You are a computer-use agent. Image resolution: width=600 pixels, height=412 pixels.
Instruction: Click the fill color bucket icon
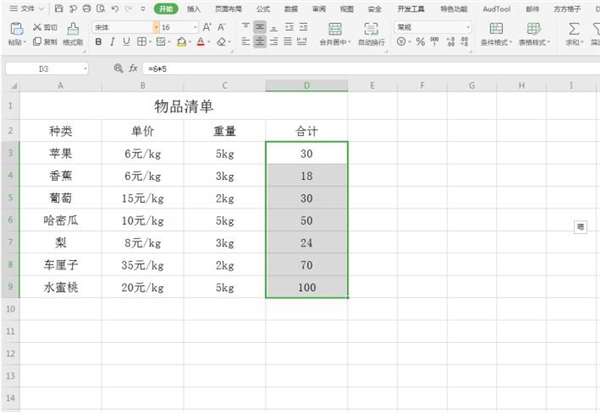[182, 42]
